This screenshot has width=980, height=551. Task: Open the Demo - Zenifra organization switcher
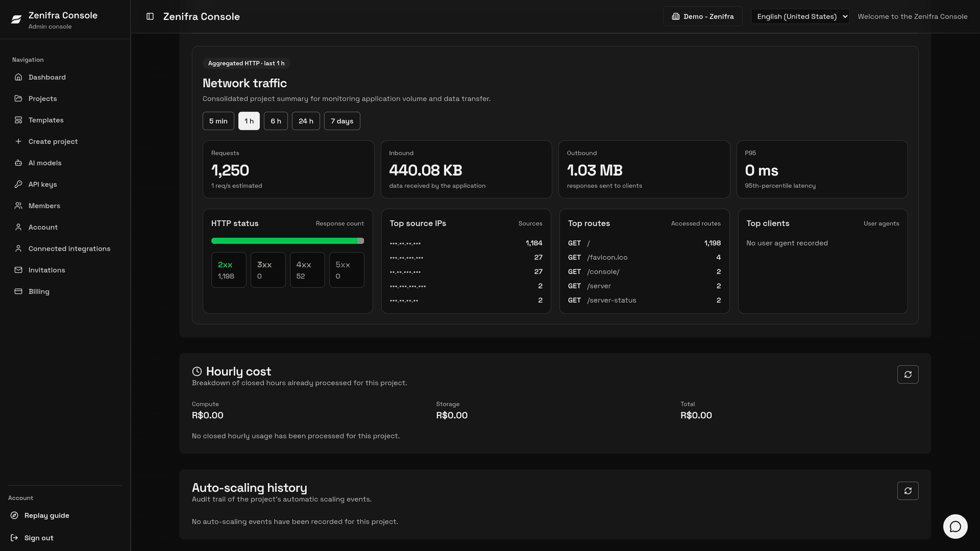(x=702, y=16)
